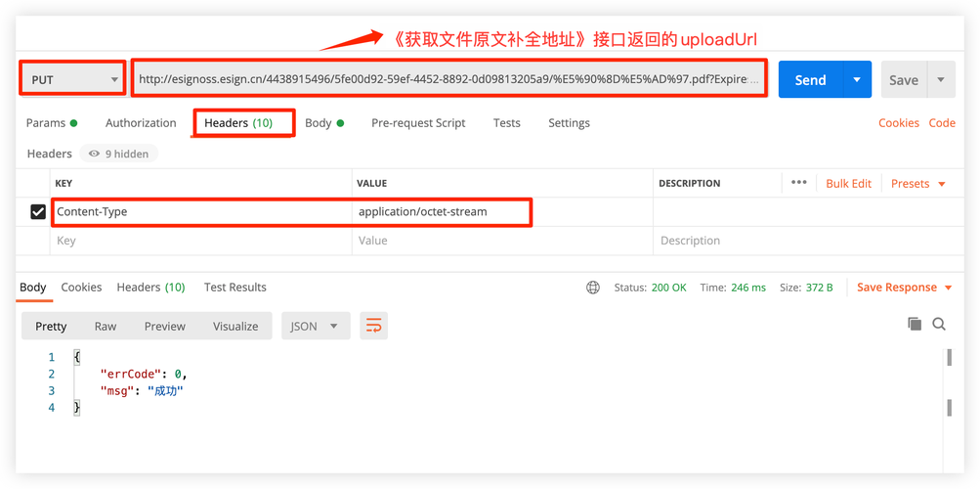Open the headers table three-dots options
The height and width of the screenshot is (489, 980).
coord(798,183)
